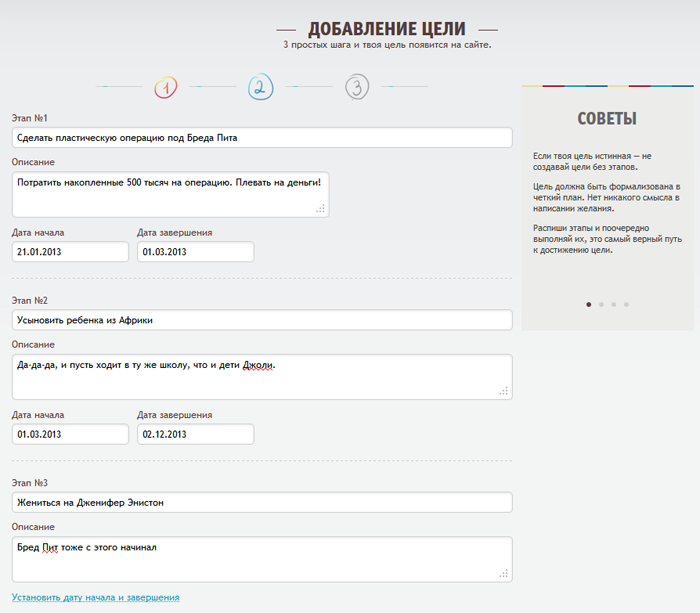This screenshot has height=613, width=700.
Task: Grab resize handle of stage 1 description
Action: tap(321, 209)
